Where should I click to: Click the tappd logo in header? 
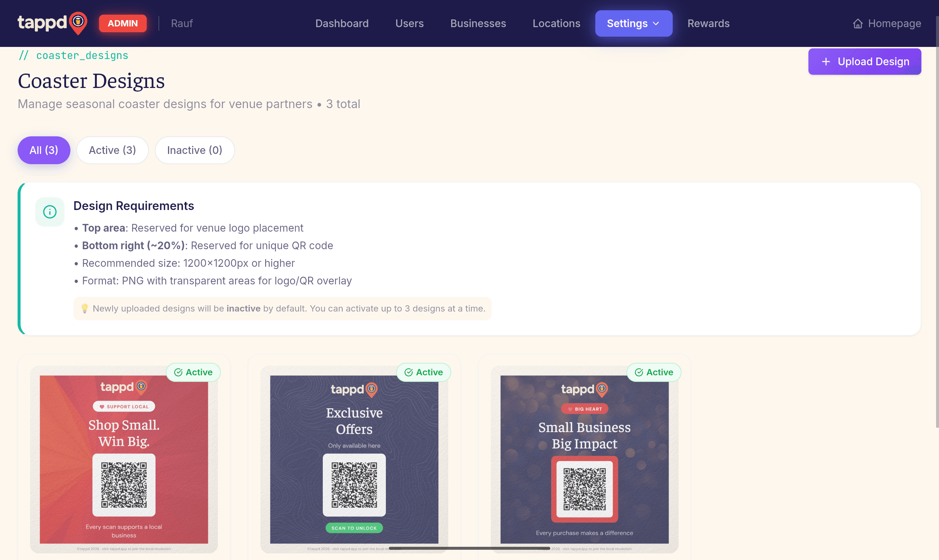tap(52, 23)
